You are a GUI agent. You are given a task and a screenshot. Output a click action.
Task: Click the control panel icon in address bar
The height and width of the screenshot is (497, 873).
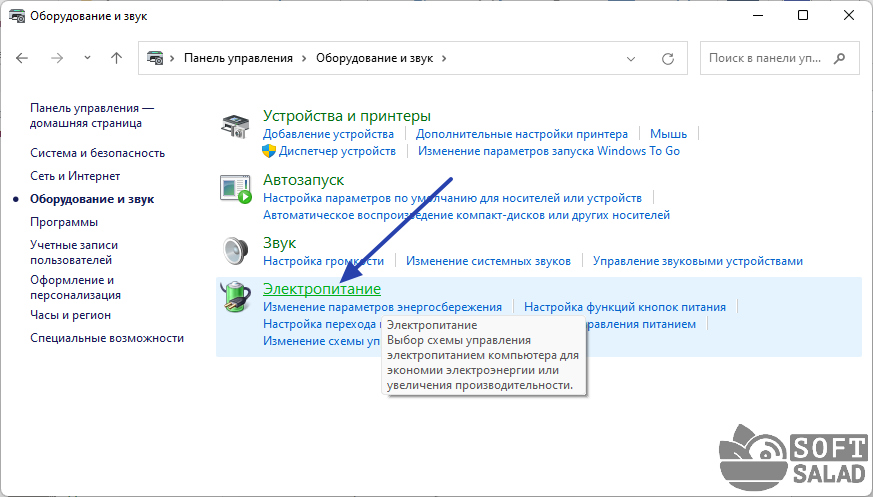coord(155,58)
